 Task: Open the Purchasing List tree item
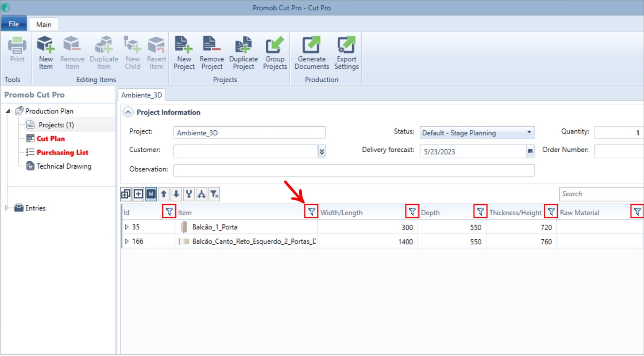[x=62, y=153]
